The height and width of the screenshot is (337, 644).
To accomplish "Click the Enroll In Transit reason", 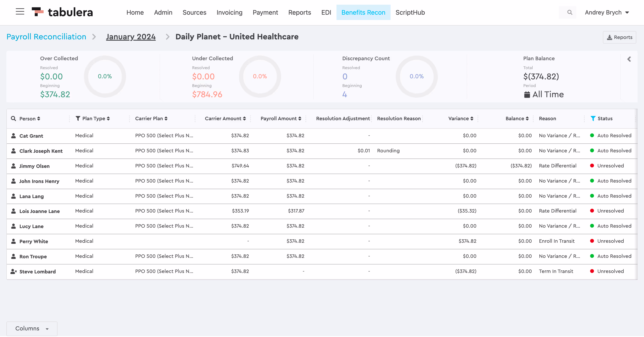I will tap(556, 241).
